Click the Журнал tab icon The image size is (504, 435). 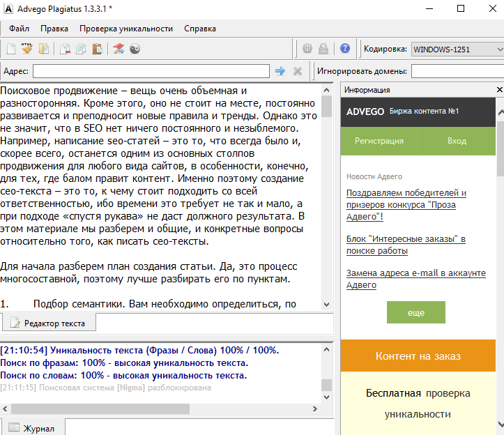pyautogui.click(x=13, y=427)
